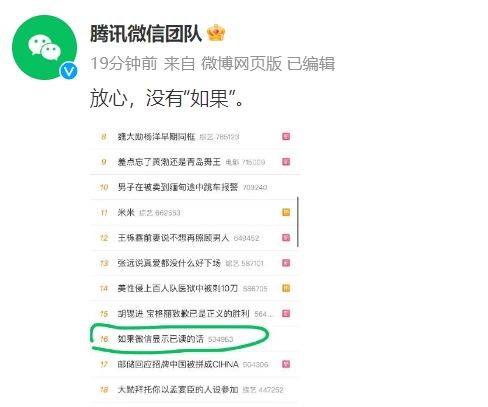Click the 微博网页版 source link
The width and height of the screenshot is (488, 407).
coord(241,63)
